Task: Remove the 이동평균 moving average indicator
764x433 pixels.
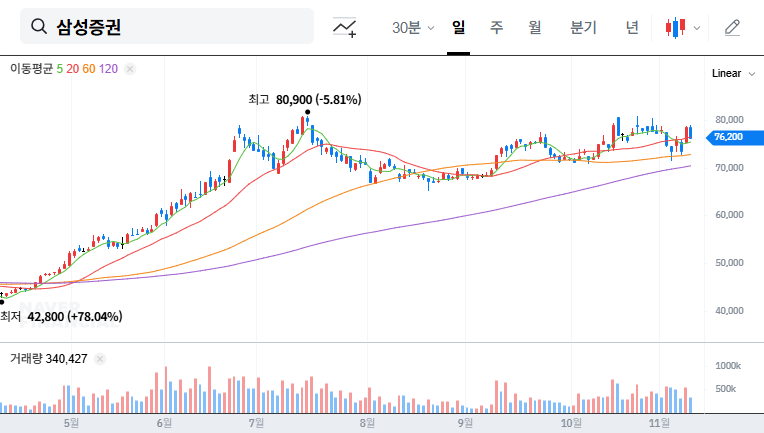Action: [x=130, y=69]
